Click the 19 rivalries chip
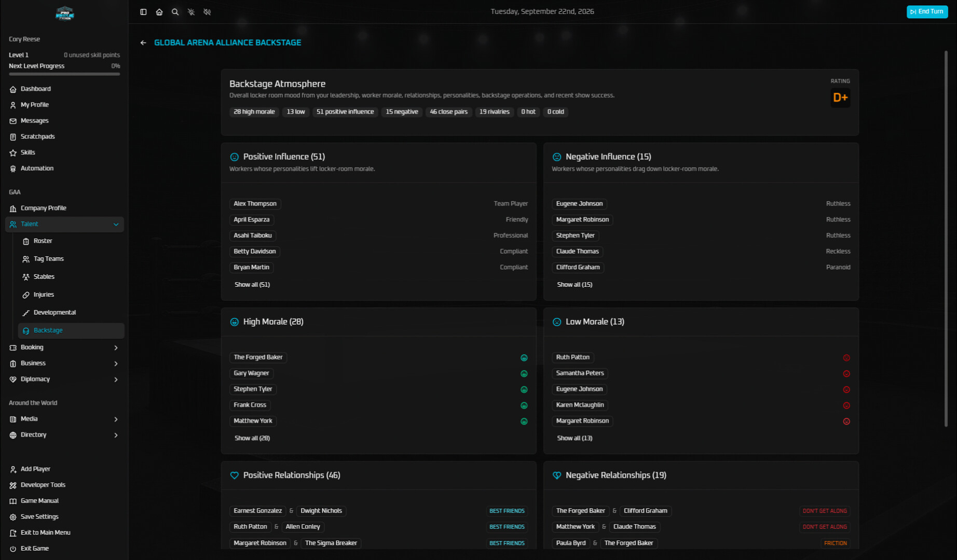Viewport: 957px width, 560px height. point(495,112)
